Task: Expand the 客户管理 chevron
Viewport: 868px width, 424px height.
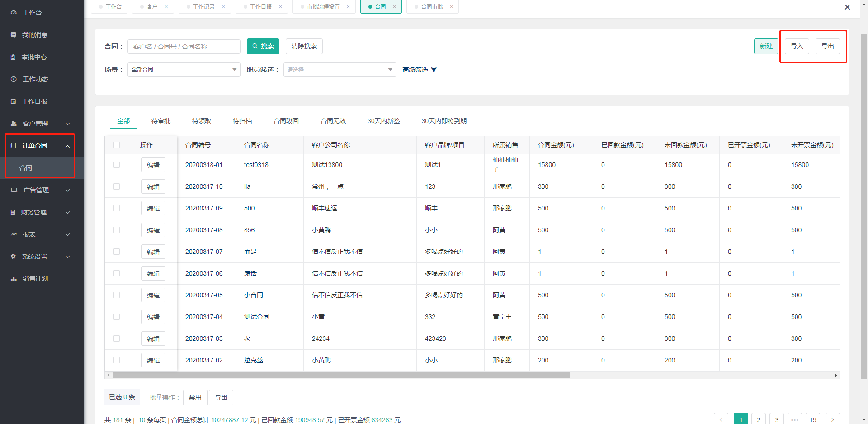Action: pyautogui.click(x=68, y=124)
